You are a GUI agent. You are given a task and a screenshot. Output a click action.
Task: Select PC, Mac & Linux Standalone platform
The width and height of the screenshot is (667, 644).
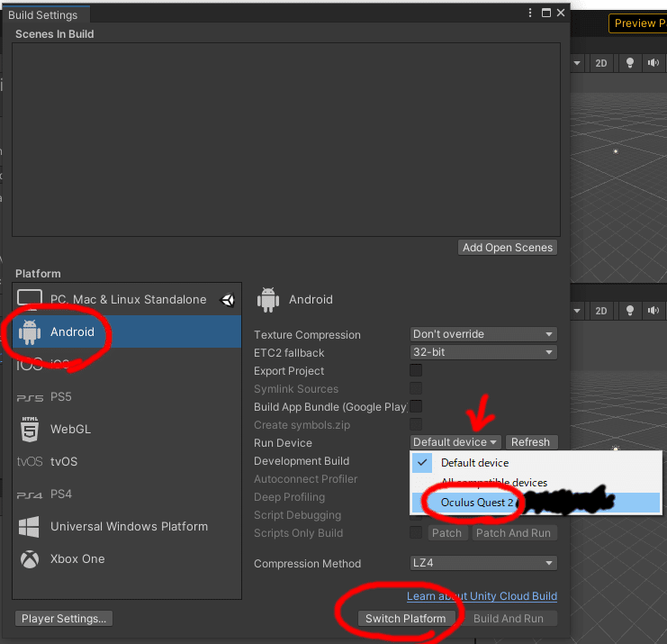pyautogui.click(x=127, y=299)
